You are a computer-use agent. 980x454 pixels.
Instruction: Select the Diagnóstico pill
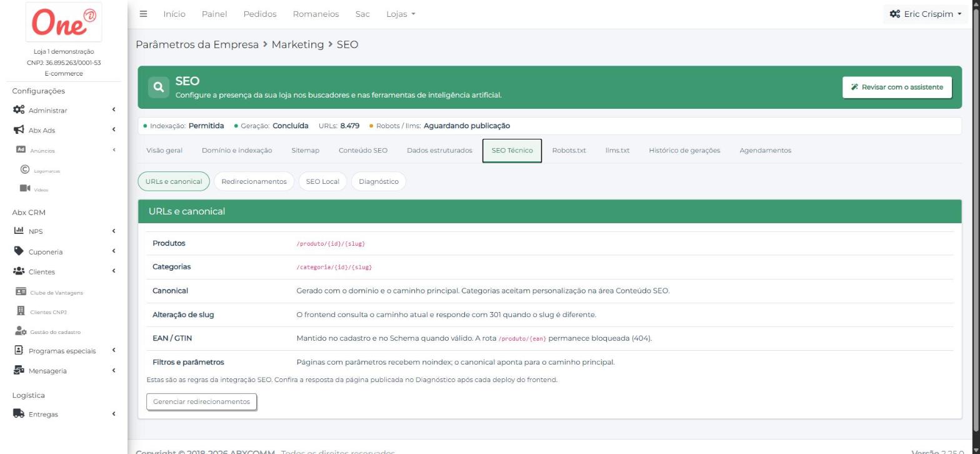pyautogui.click(x=379, y=181)
